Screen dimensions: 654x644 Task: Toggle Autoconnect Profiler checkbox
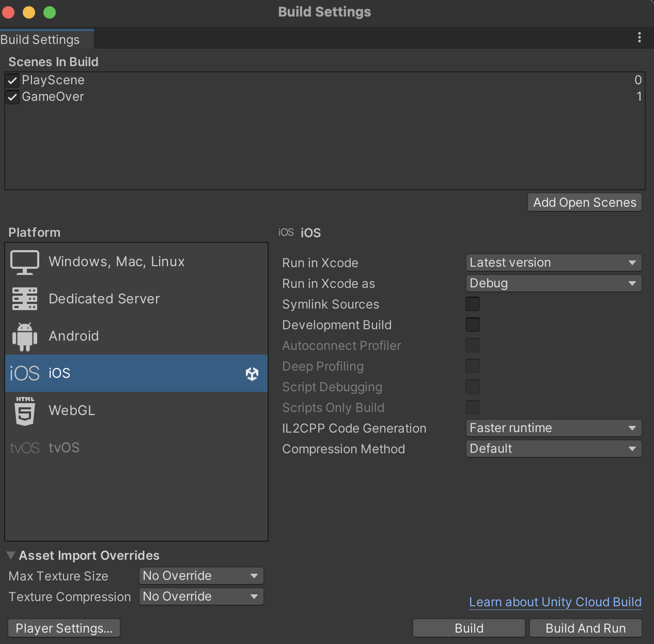(473, 345)
